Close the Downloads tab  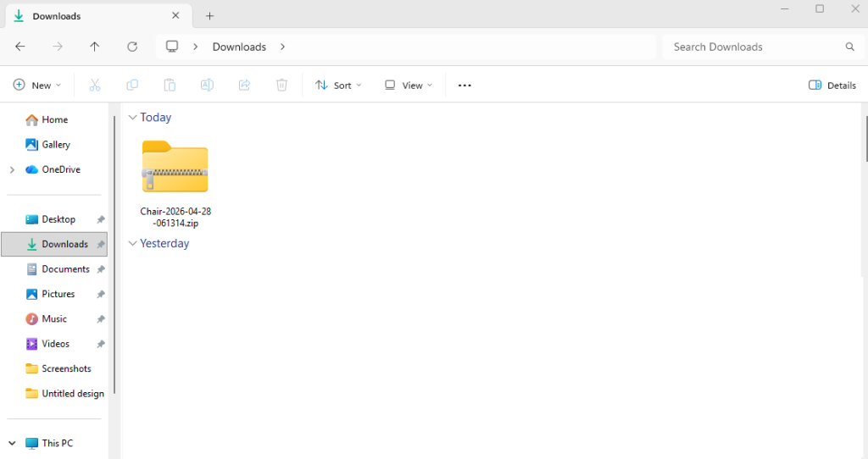pos(175,15)
